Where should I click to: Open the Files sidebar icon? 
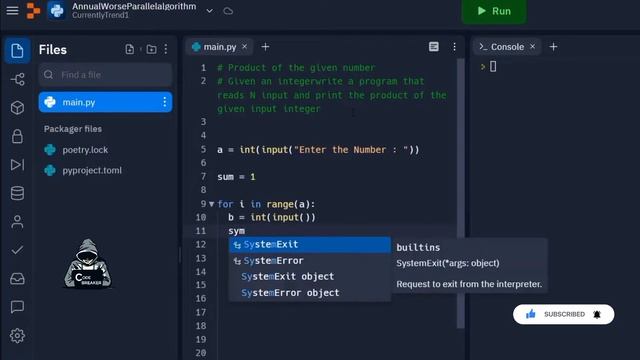pos(17,51)
